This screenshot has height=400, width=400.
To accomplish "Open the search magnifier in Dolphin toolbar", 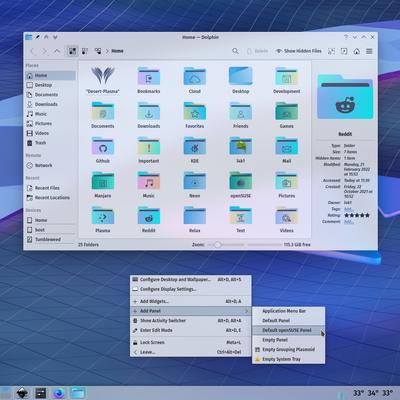I will click(x=235, y=51).
